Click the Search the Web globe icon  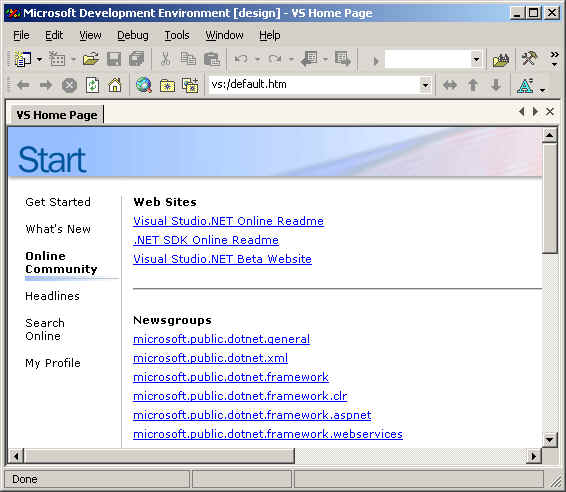pos(144,85)
